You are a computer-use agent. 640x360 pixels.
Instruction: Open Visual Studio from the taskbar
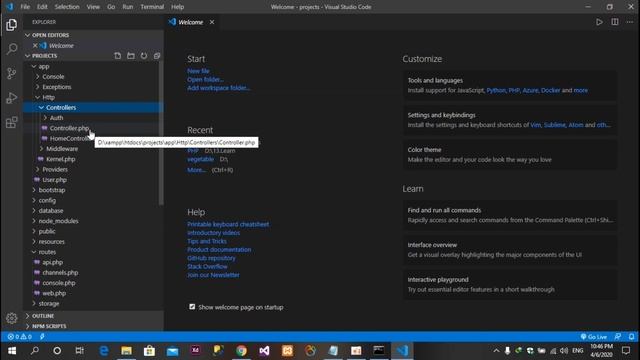click(x=264, y=351)
